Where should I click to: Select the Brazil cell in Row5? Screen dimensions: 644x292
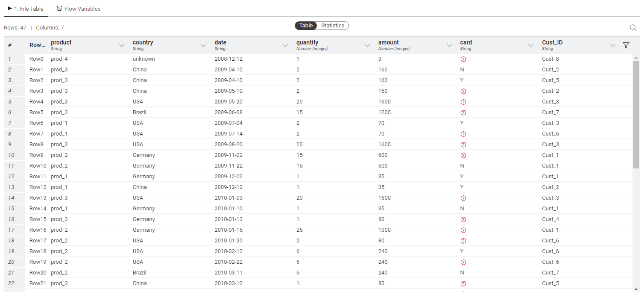[140, 112]
